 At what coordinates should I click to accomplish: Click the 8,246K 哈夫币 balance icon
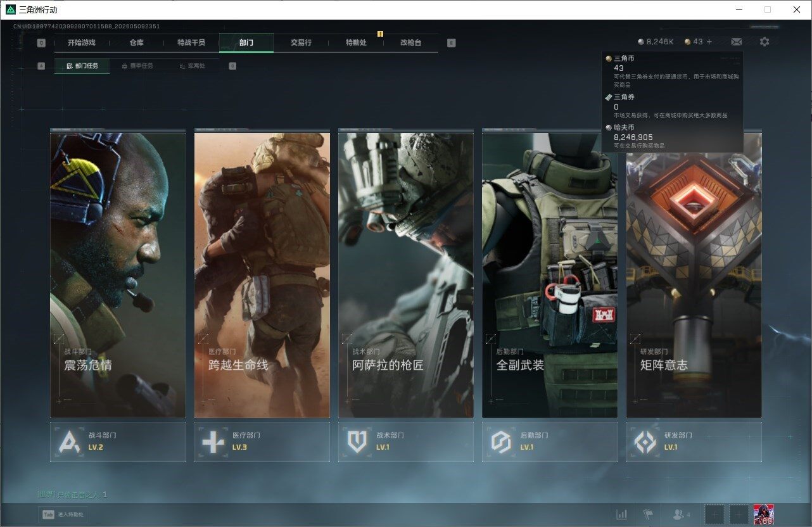[641, 42]
